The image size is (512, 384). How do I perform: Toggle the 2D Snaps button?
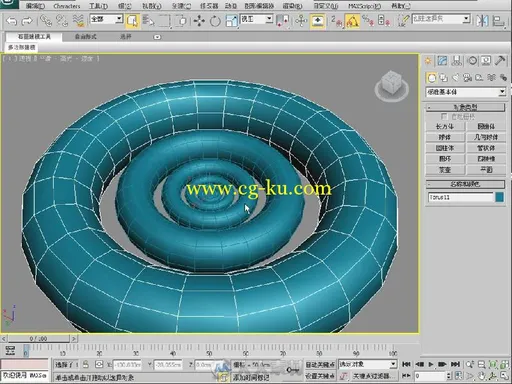[x=336, y=21]
